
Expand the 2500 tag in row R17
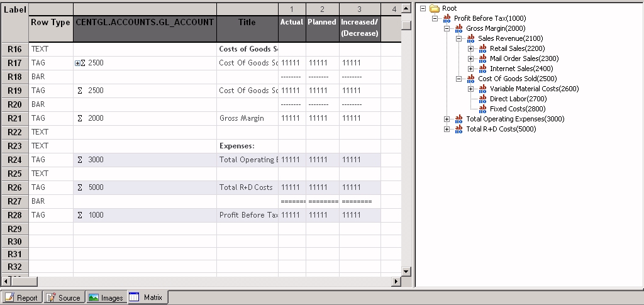click(77, 63)
